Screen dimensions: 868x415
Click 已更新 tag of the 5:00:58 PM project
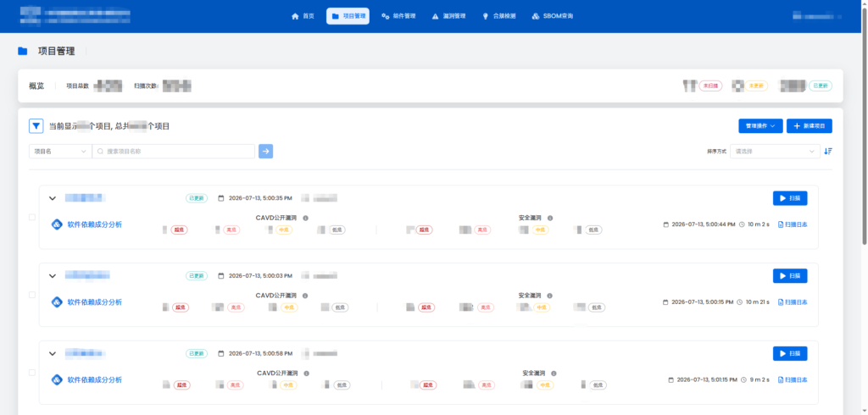[x=197, y=353]
